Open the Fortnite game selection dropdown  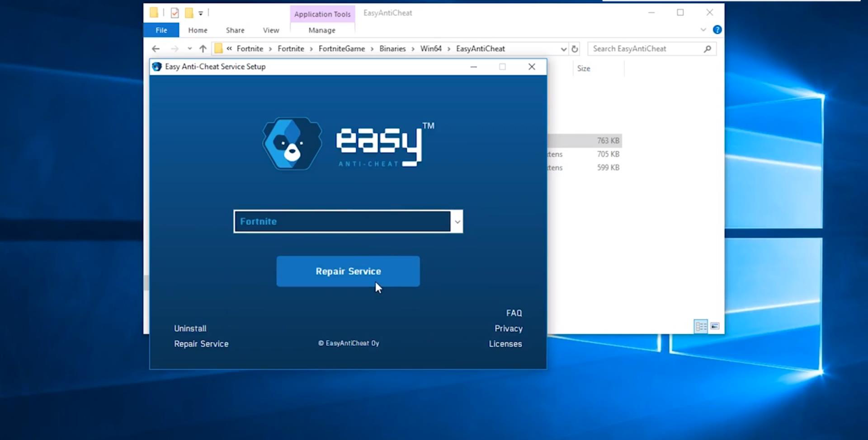point(348,221)
